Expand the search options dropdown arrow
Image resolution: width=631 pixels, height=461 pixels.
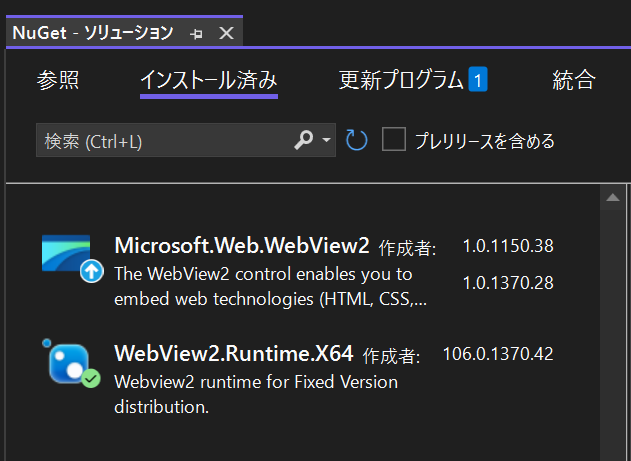click(326, 140)
